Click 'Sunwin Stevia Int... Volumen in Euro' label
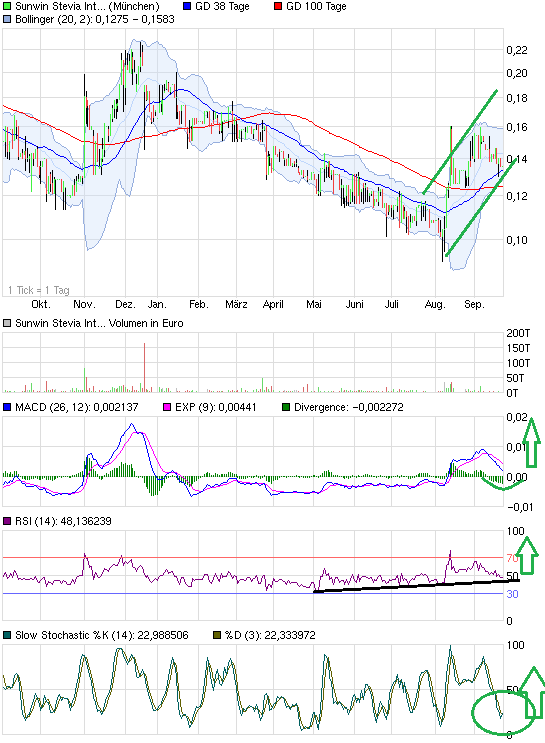Viewport: 545px width, 743px height. click(99, 323)
